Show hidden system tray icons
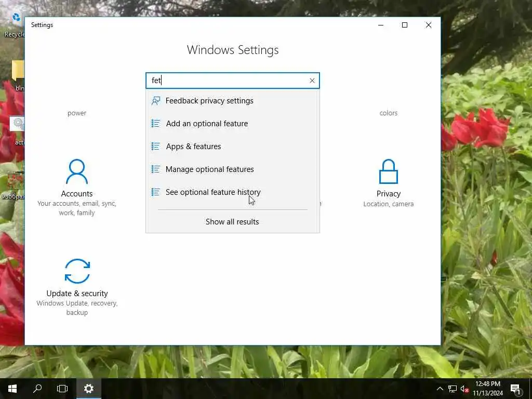 440,389
